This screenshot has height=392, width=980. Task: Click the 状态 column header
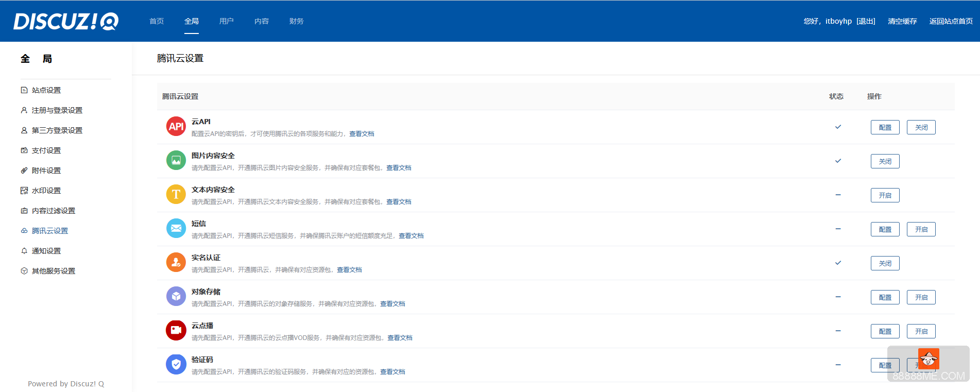(836, 96)
